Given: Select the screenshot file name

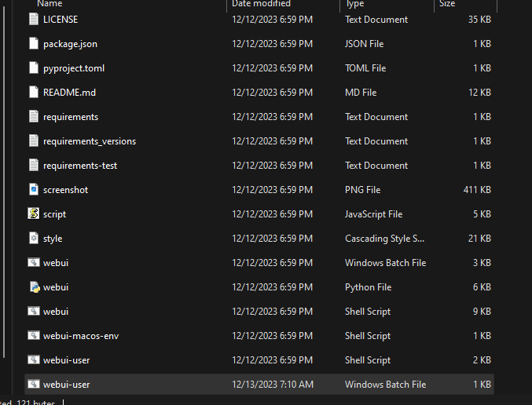Looking at the screenshot, I should pos(65,190).
